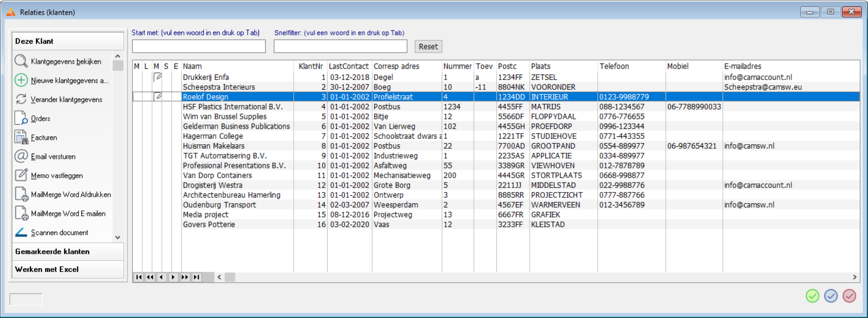
Task: Expand the Gemarkeerde klanten section
Action: (x=68, y=252)
